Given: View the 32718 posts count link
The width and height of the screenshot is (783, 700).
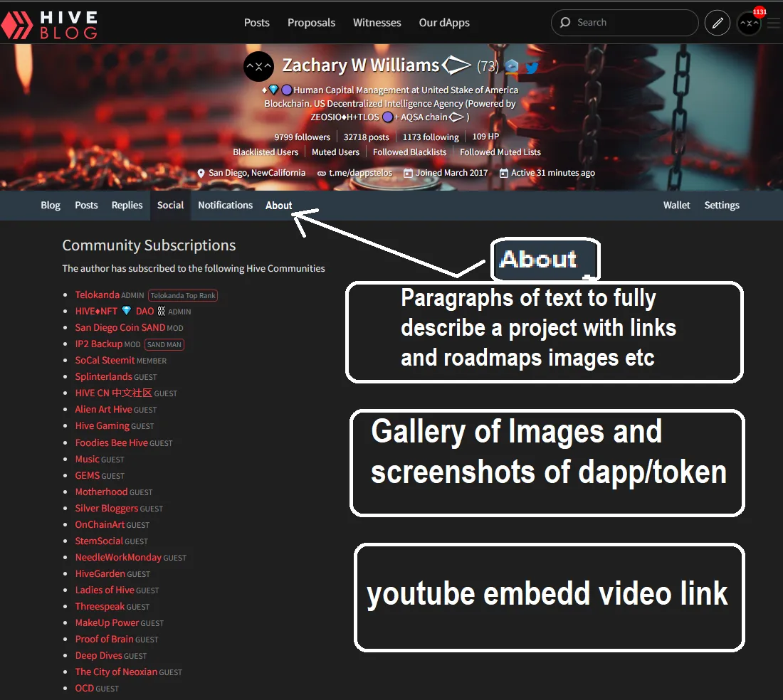Looking at the screenshot, I should click(366, 137).
